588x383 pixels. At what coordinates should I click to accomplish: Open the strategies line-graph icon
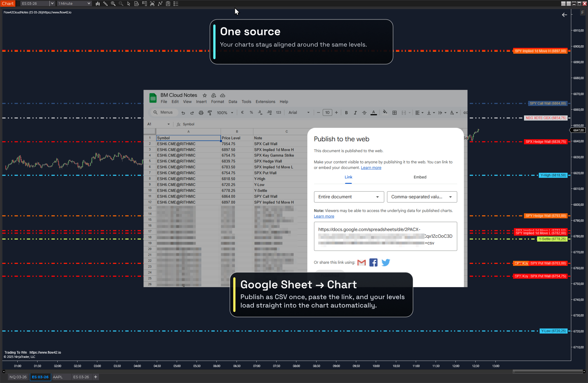point(160,4)
